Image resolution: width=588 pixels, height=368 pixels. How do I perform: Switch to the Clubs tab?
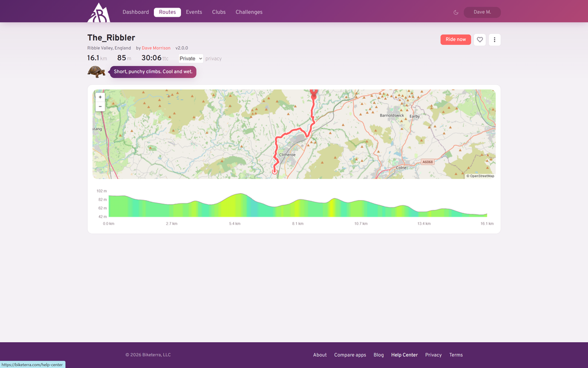219,13
